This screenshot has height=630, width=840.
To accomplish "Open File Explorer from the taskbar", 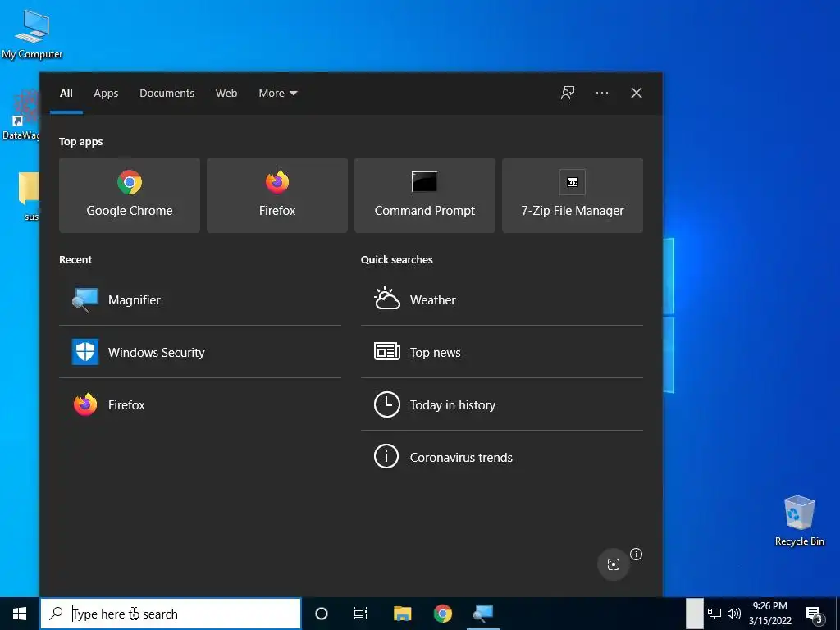I will tap(402, 614).
